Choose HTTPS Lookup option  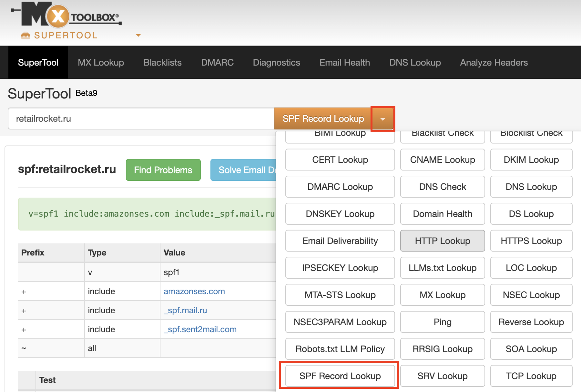tap(531, 241)
